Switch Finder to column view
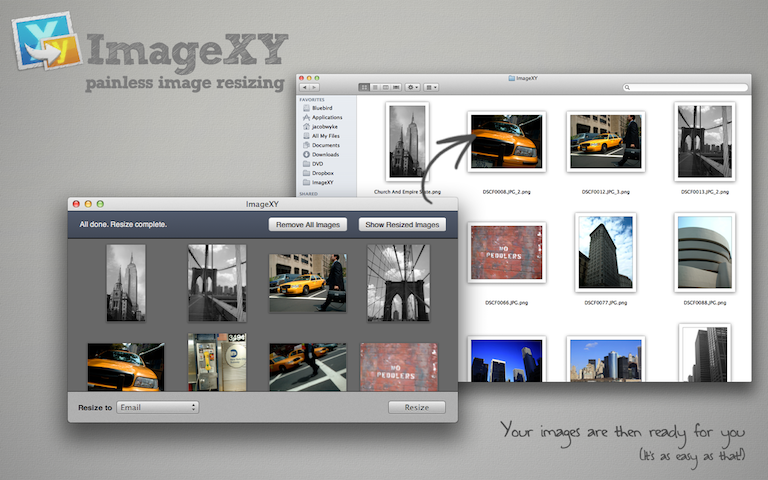 pos(385,87)
